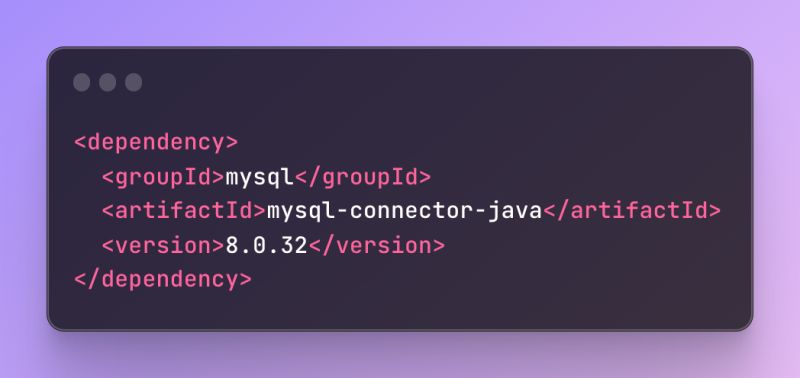Click empty dark area below the code
The width and height of the screenshot is (800, 378).
(400, 311)
